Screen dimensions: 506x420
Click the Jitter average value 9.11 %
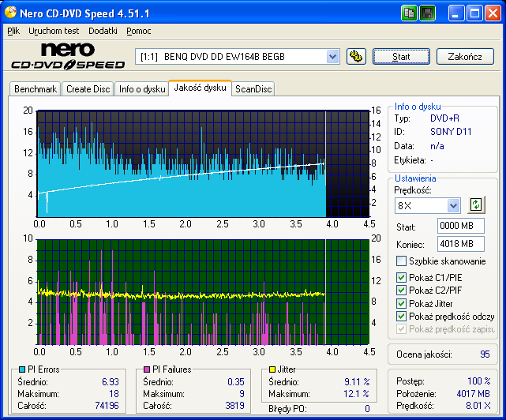coord(357,382)
